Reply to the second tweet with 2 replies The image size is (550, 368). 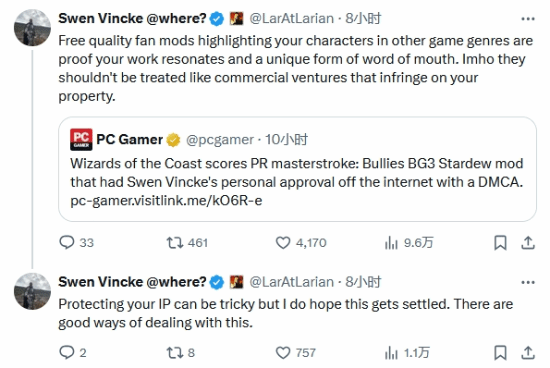coord(72,352)
